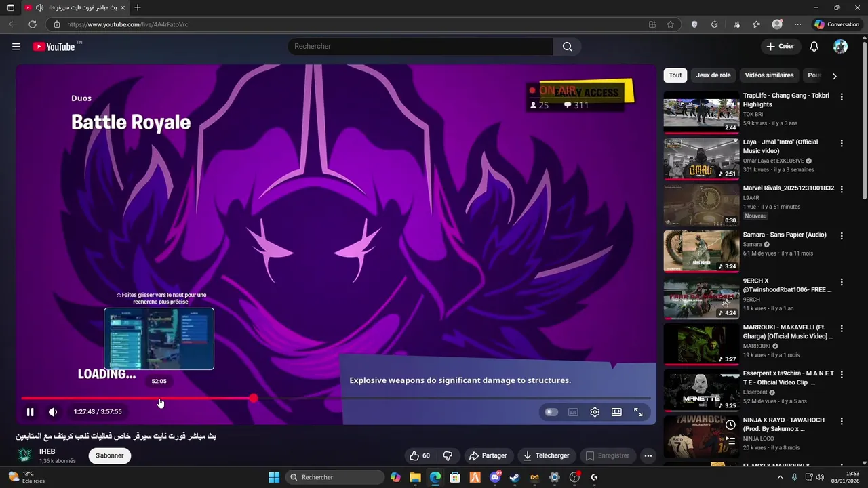Click the subtitles button in player
This screenshot has height=488, width=868.
point(573,411)
